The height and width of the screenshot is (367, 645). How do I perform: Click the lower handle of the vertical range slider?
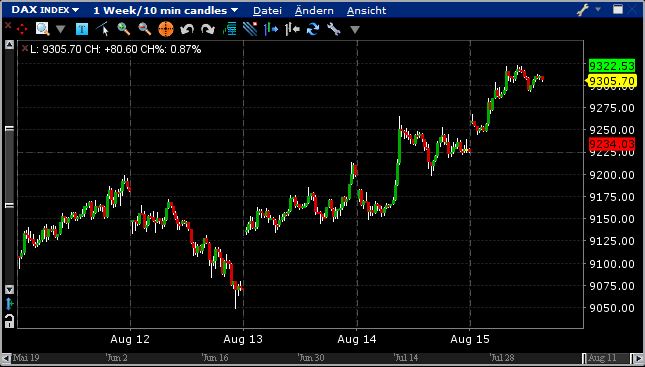pos(9,205)
